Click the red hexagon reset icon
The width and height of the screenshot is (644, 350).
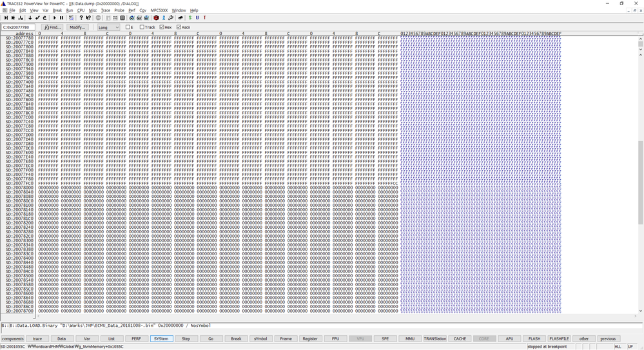[156, 17]
